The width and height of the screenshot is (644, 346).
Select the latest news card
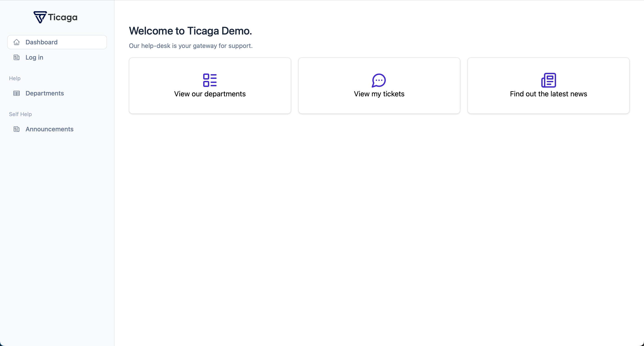[x=548, y=105]
